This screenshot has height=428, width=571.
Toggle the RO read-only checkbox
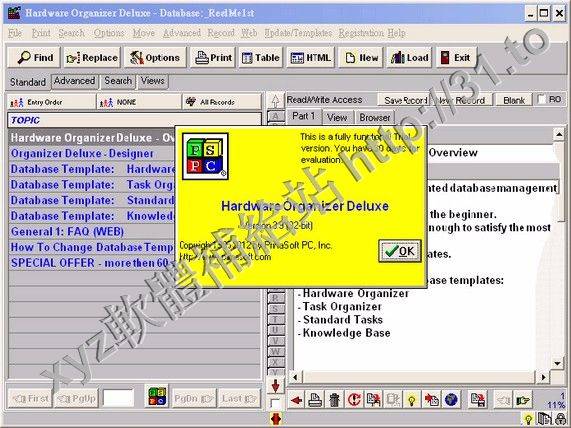click(x=542, y=99)
